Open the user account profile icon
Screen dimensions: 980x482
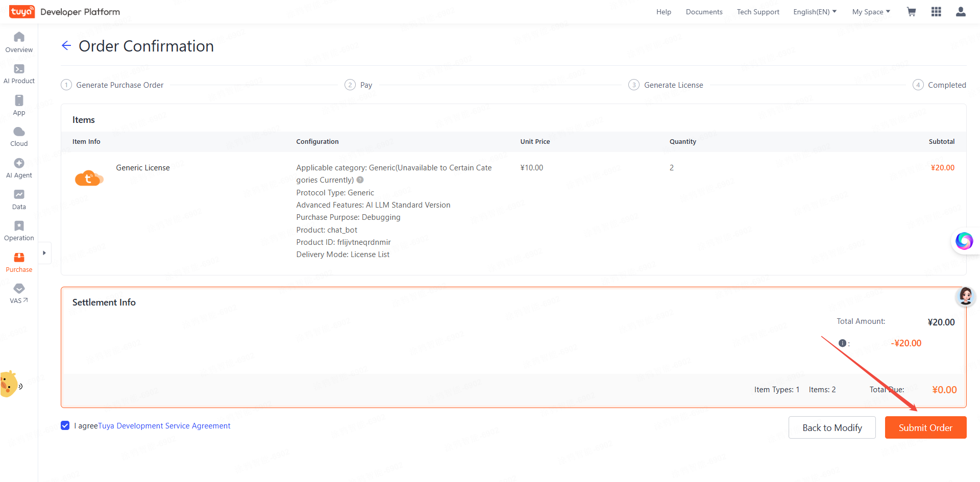tap(961, 12)
